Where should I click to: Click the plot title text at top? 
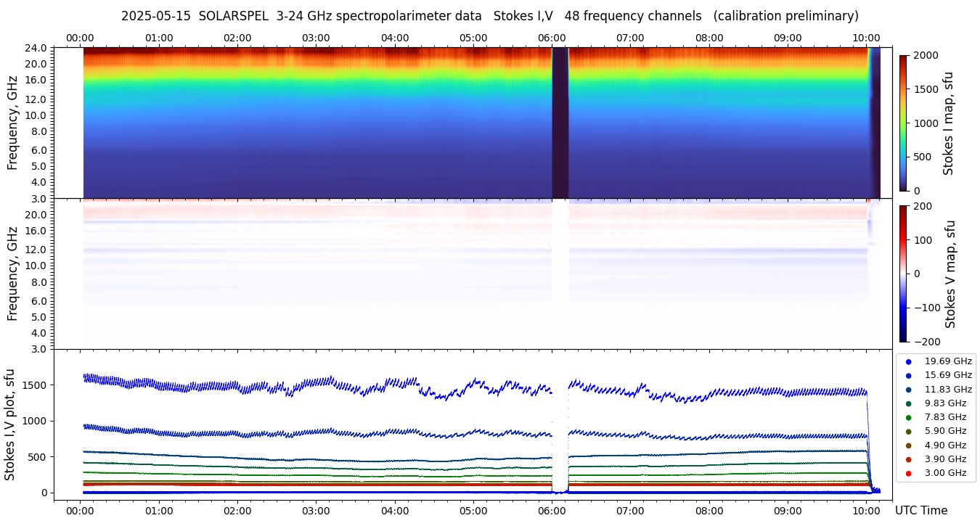pyautogui.click(x=489, y=16)
